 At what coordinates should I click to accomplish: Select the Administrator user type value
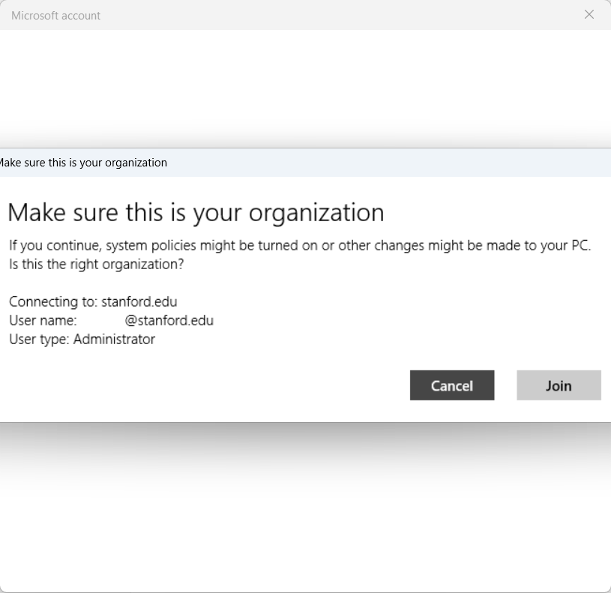(x=114, y=340)
